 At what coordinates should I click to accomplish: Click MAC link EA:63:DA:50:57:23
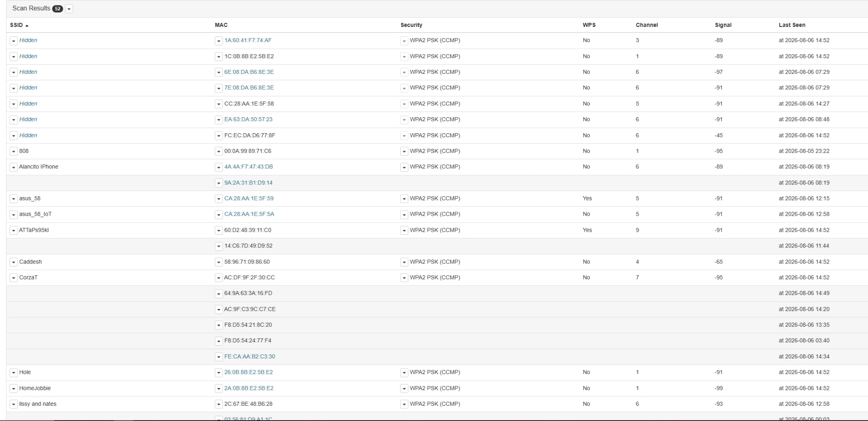pyautogui.click(x=248, y=119)
